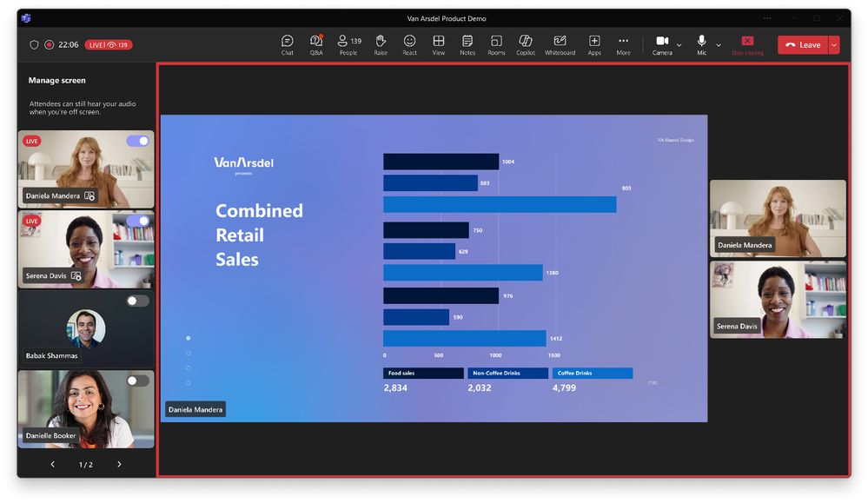
Task: Go to next participant page
Action: click(x=119, y=464)
